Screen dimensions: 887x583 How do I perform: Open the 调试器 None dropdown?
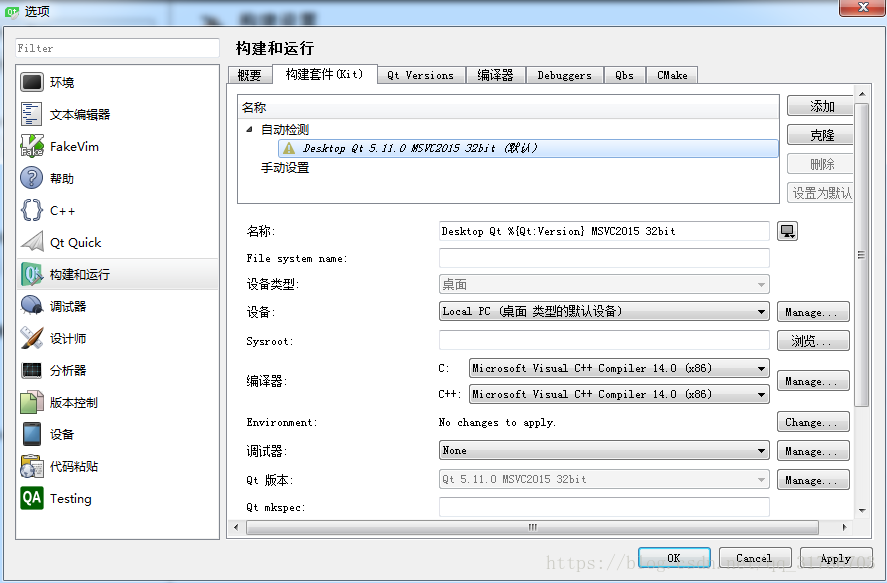pos(604,451)
